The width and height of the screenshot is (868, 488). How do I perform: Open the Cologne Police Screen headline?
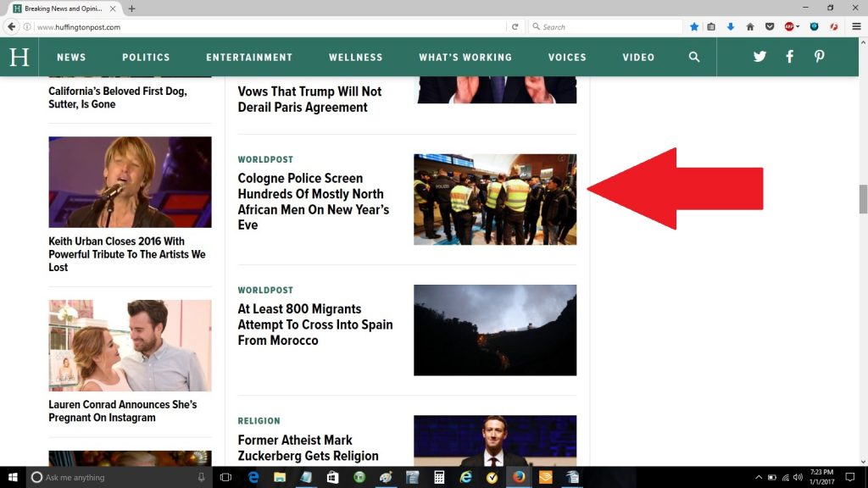point(314,202)
